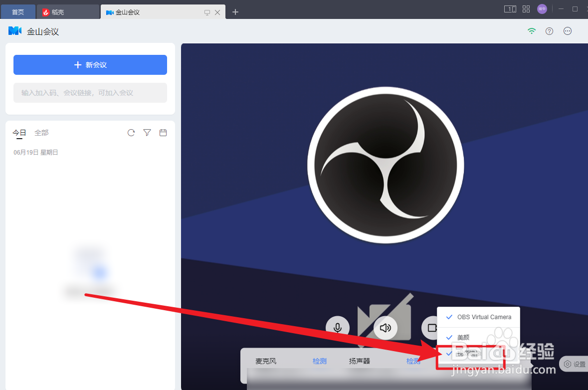Switch to the 稻壳 tab
588x390 pixels.
(68, 12)
